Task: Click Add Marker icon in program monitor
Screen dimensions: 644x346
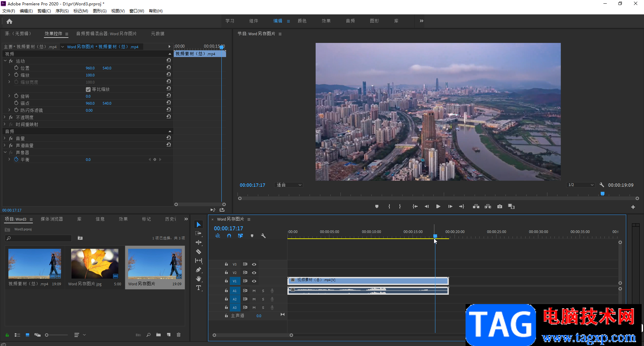Action: click(x=377, y=207)
